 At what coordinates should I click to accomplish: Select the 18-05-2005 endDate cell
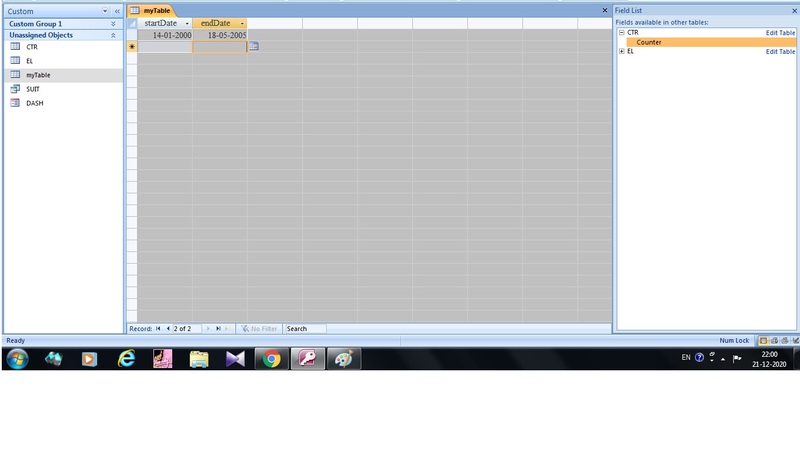pyautogui.click(x=220, y=35)
